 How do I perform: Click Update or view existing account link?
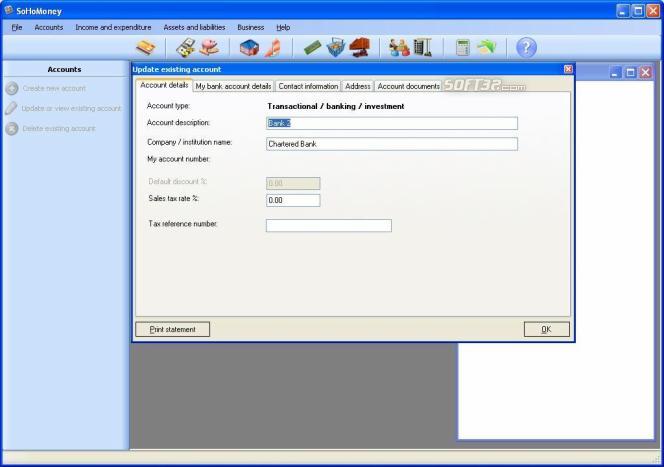point(71,108)
